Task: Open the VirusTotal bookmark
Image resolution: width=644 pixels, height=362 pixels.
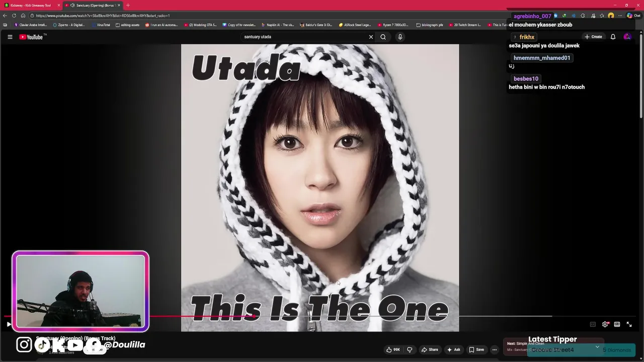Action: click(101, 25)
